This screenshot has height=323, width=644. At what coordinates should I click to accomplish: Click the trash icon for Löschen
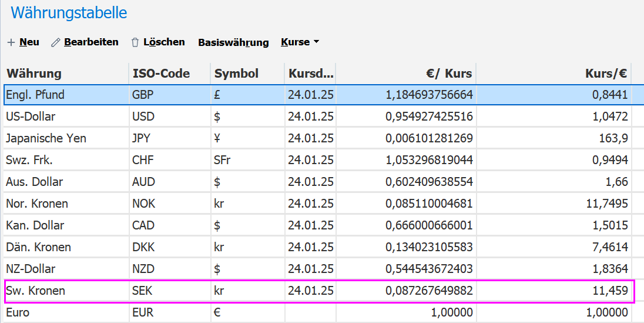[135, 42]
